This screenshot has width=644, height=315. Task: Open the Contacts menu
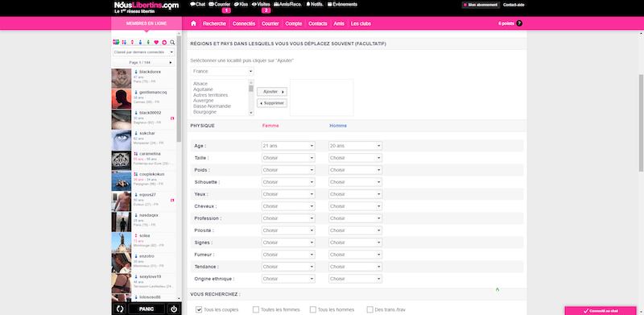click(317, 23)
